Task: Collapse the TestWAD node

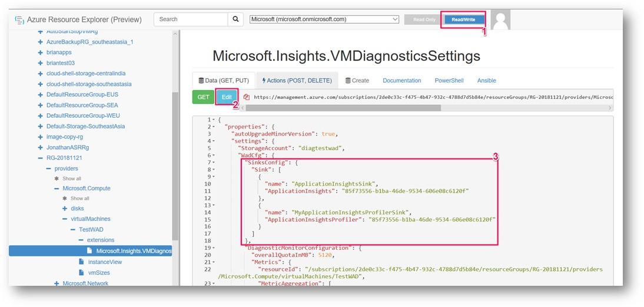Action: click(x=73, y=229)
